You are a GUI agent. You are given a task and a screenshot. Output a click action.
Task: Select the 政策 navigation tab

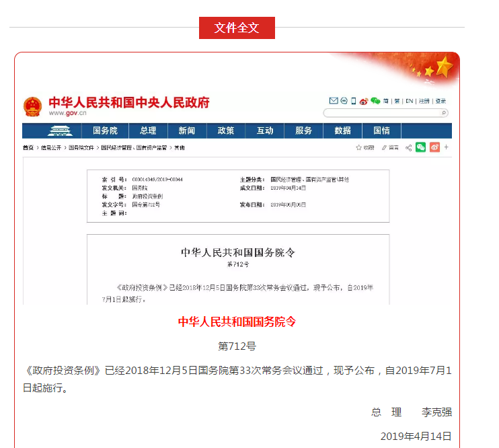226,130
